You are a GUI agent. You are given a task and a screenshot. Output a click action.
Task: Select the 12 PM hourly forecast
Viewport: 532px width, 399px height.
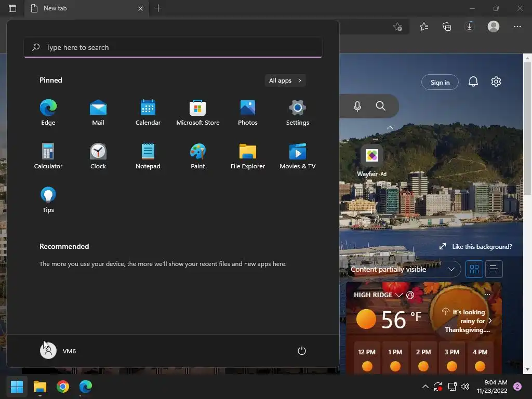pos(367,358)
